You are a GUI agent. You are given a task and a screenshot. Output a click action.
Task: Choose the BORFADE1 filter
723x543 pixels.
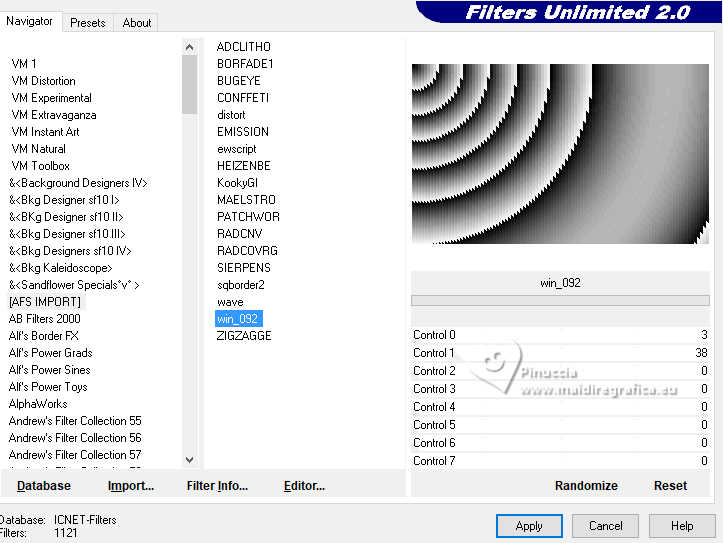[x=245, y=64]
